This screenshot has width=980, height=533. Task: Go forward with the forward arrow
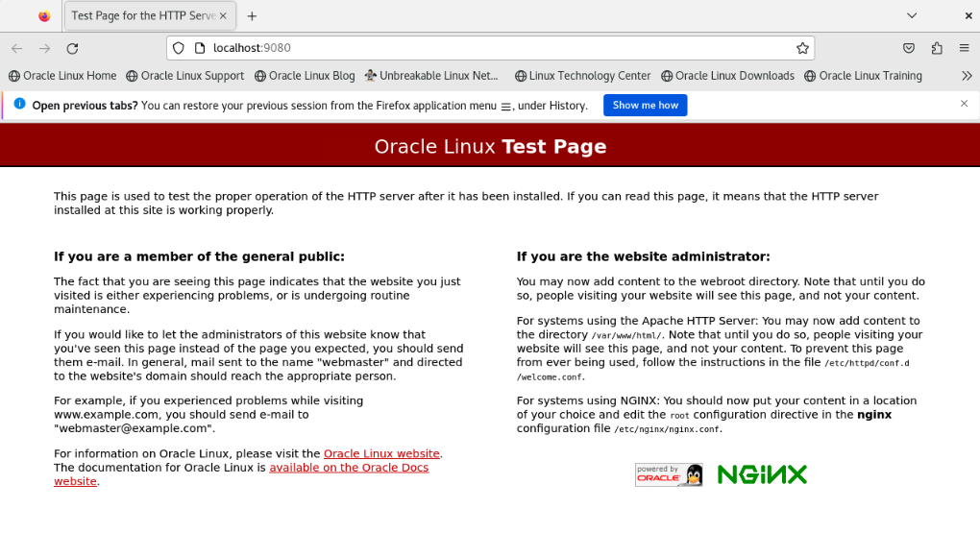click(44, 48)
